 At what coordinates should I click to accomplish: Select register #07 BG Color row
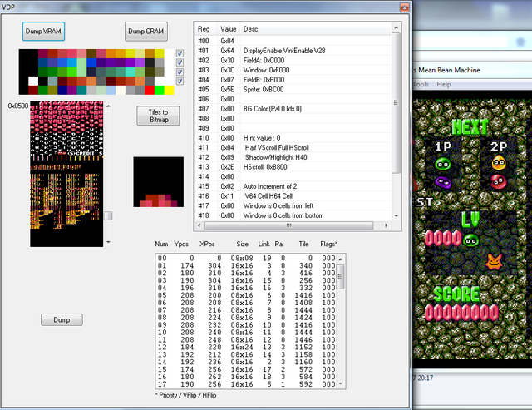coord(293,109)
